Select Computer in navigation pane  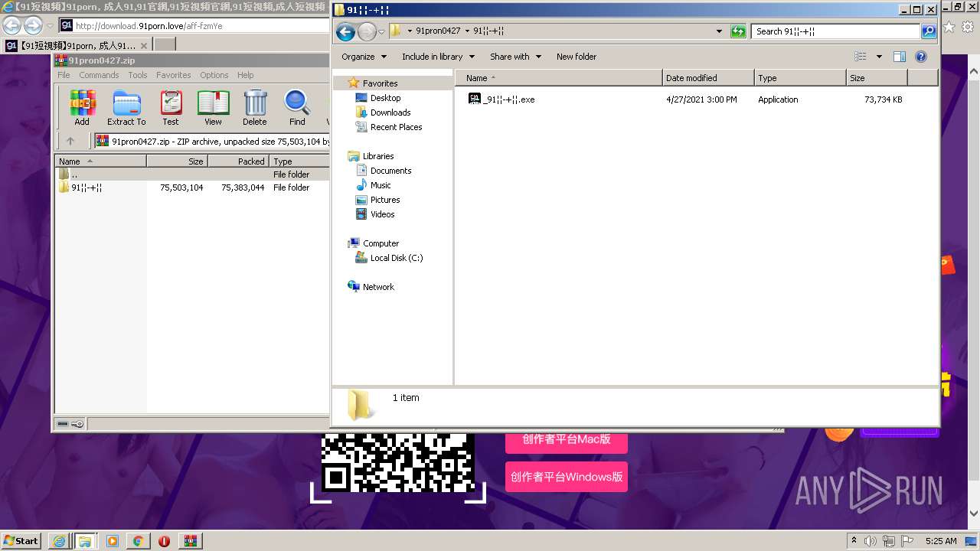(381, 243)
